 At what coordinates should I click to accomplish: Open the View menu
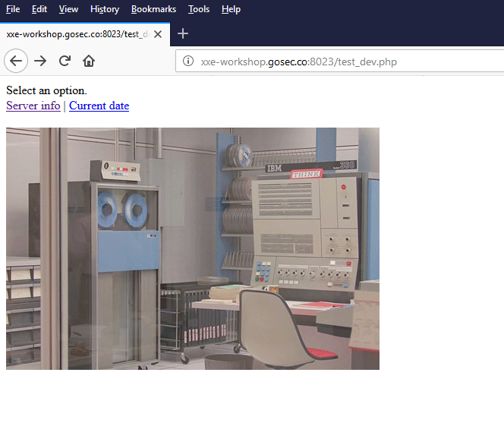click(x=68, y=9)
